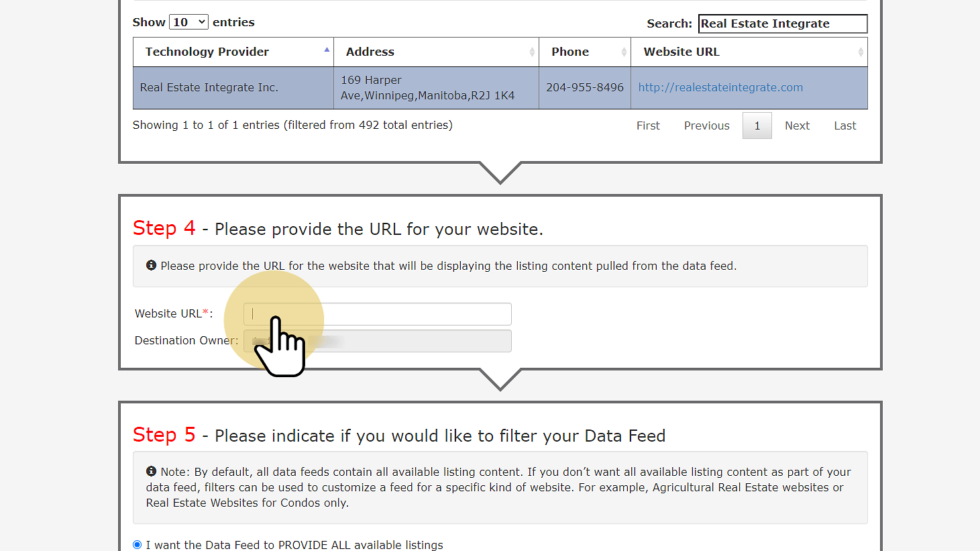This screenshot has width=980, height=551.
Task: Sort by Technology Provider column
Action: coord(233,52)
